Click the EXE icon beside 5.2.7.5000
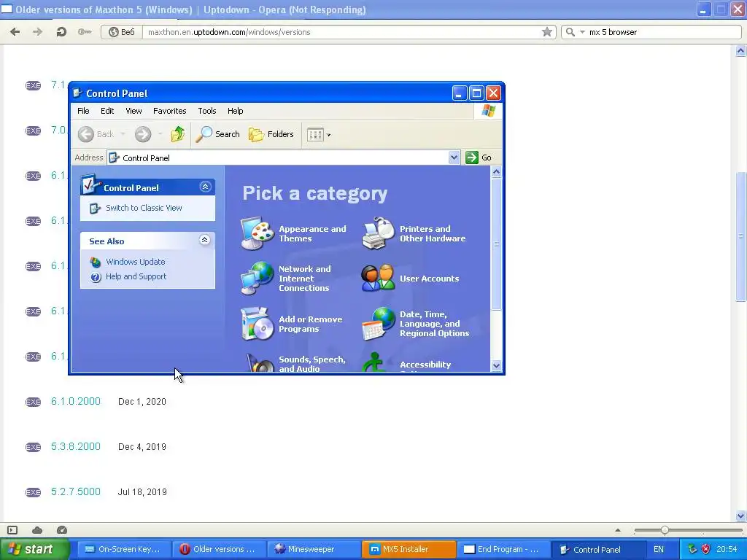The height and width of the screenshot is (560, 747). 33,492
